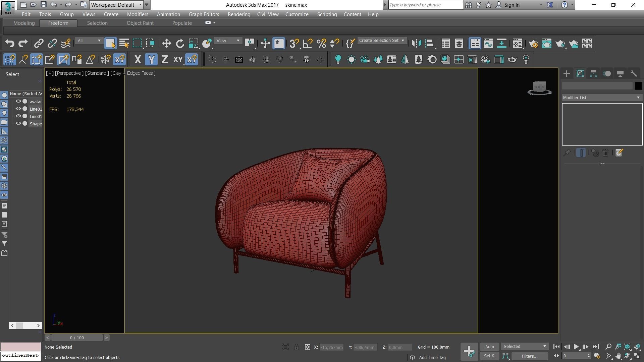This screenshot has height=362, width=644.
Task: Click the ViewCube in the viewport
Action: click(x=539, y=88)
